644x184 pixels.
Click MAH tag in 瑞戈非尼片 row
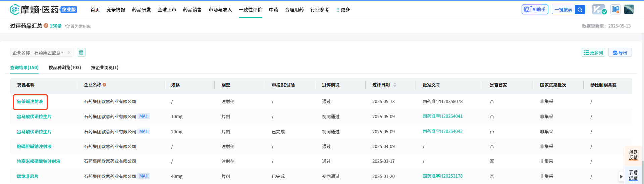pos(144,176)
